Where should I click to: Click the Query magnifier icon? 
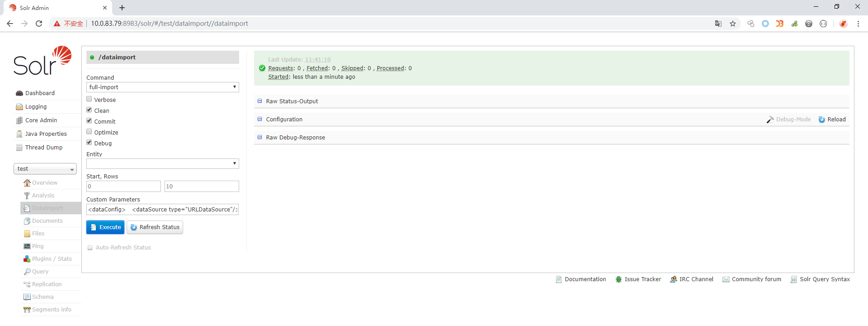click(x=27, y=272)
